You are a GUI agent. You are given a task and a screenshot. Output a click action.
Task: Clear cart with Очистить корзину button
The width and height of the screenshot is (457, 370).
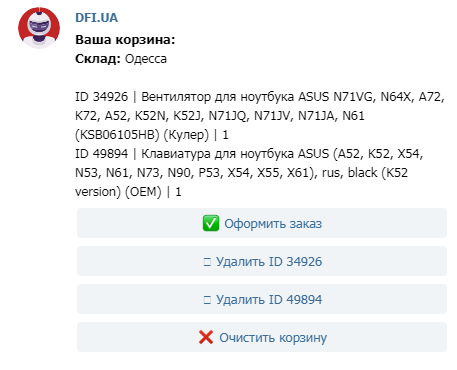pyautogui.click(x=262, y=337)
